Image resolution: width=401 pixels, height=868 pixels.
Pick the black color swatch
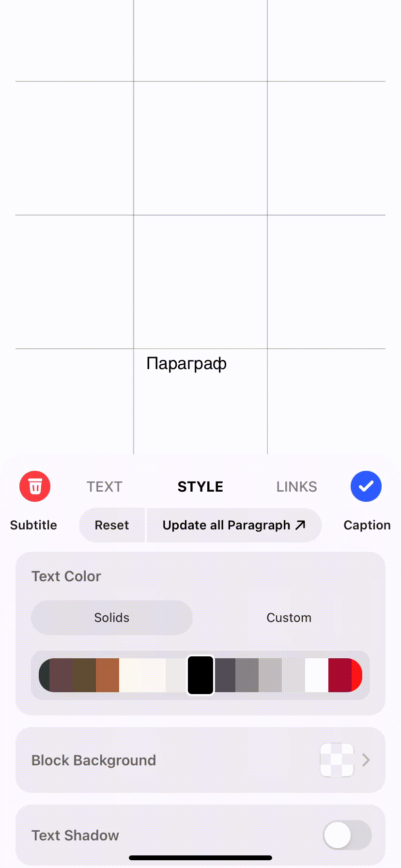click(x=200, y=675)
